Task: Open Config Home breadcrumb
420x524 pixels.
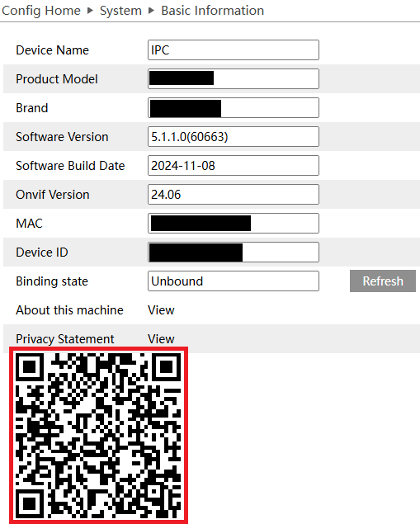Action: pyautogui.click(x=41, y=11)
